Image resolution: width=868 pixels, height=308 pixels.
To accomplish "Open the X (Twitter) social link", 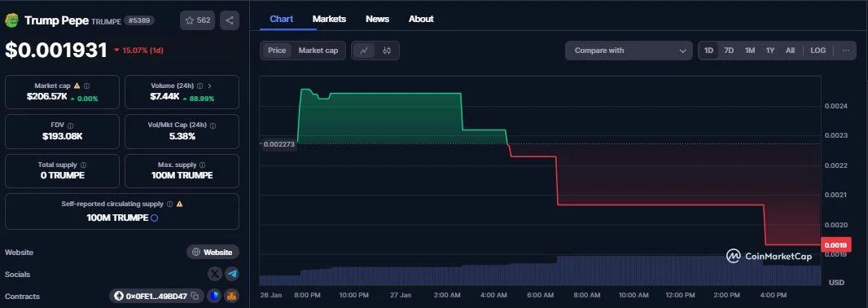I will [x=215, y=275].
